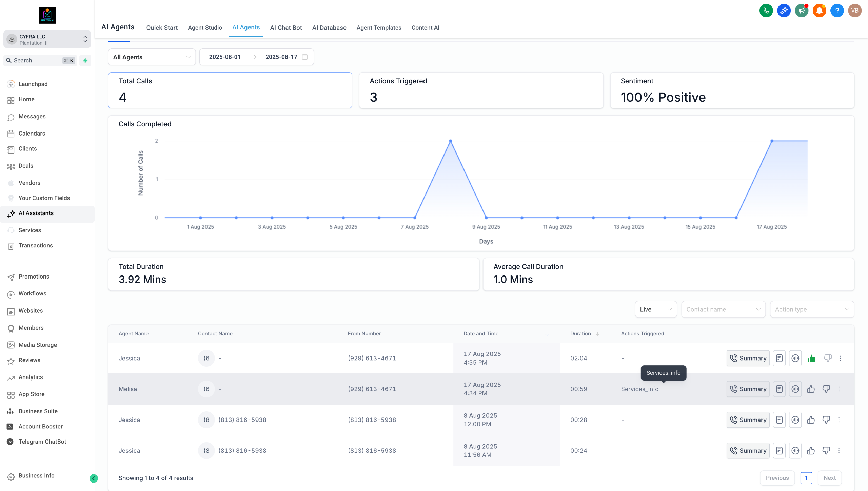The height and width of the screenshot is (491, 868).
Task: Click the Next pagination button
Action: [829, 478]
